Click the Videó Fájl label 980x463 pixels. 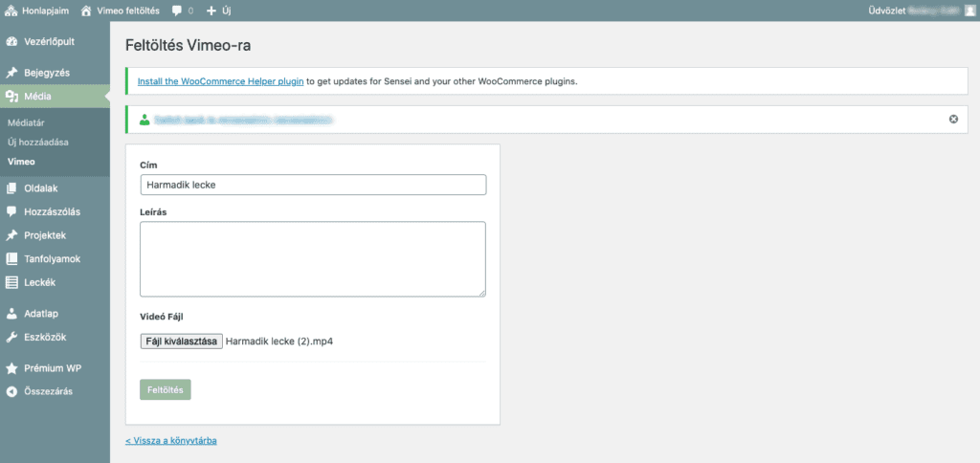pyautogui.click(x=161, y=317)
